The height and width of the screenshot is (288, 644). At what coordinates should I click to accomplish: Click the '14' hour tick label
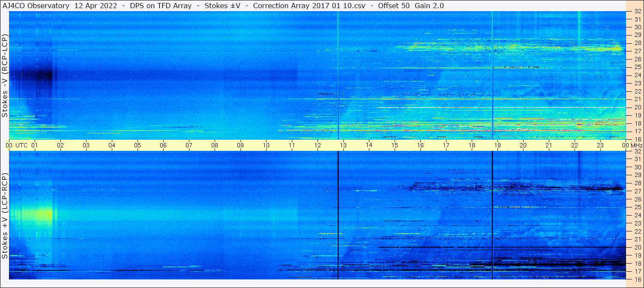(x=369, y=146)
